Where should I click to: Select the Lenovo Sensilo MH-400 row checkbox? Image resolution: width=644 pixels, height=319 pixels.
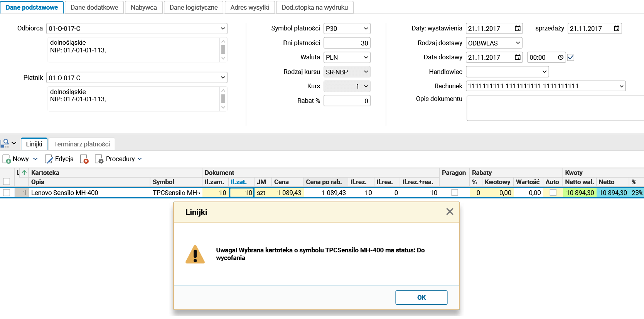pyautogui.click(x=7, y=193)
